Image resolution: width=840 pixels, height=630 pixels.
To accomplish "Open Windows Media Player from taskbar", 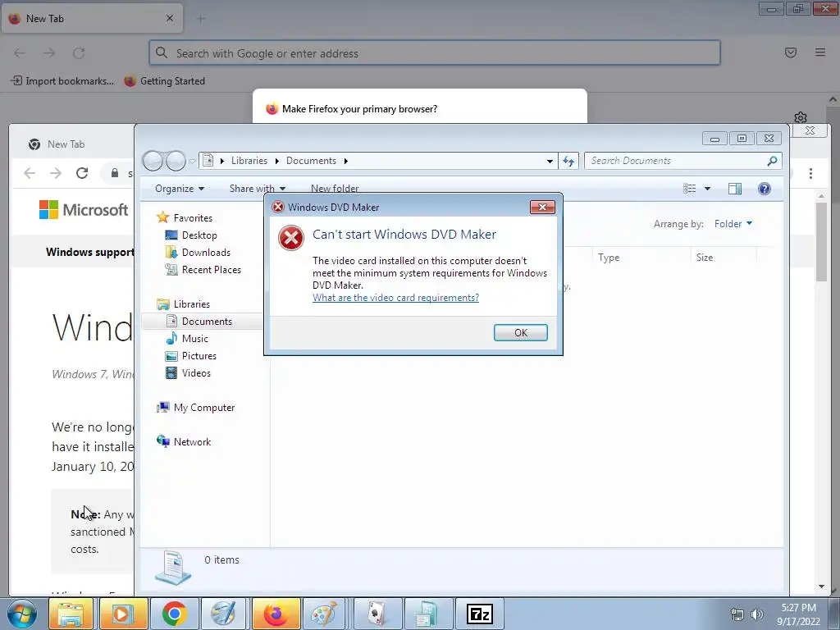I will 123,614.
